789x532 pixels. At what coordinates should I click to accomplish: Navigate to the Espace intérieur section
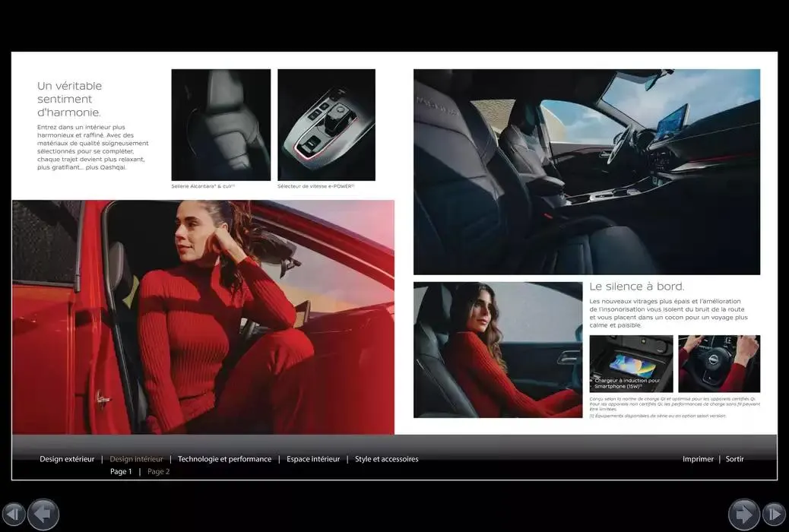(x=313, y=458)
